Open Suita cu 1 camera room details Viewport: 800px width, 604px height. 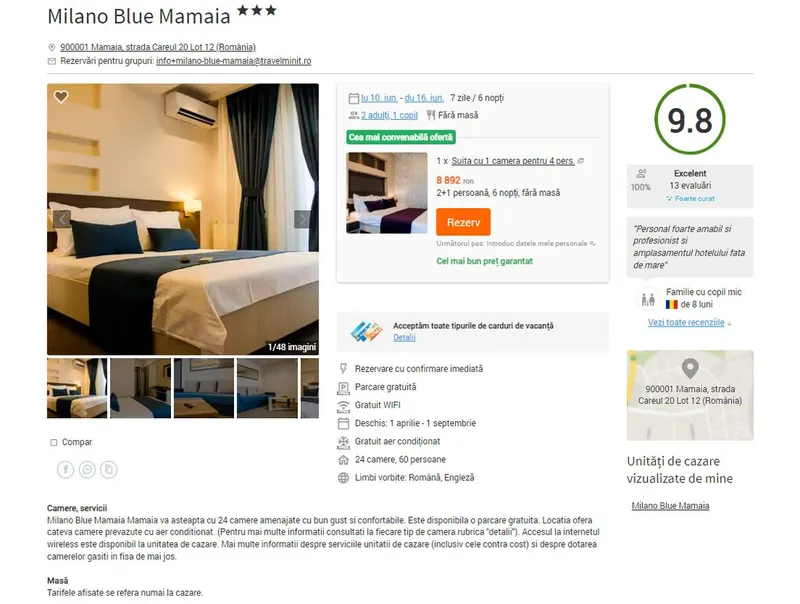(513, 161)
